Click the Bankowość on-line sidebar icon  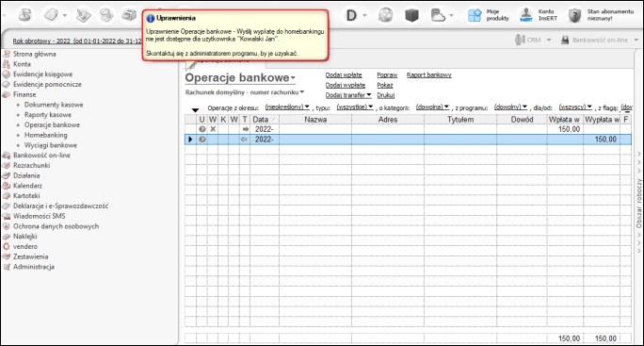[x=7, y=156]
